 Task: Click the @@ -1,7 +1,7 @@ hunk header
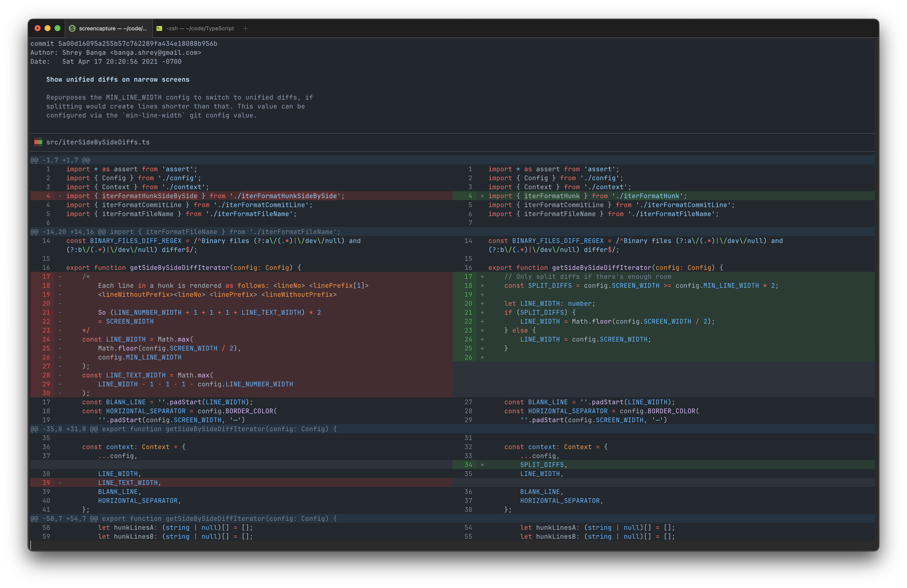(60, 160)
